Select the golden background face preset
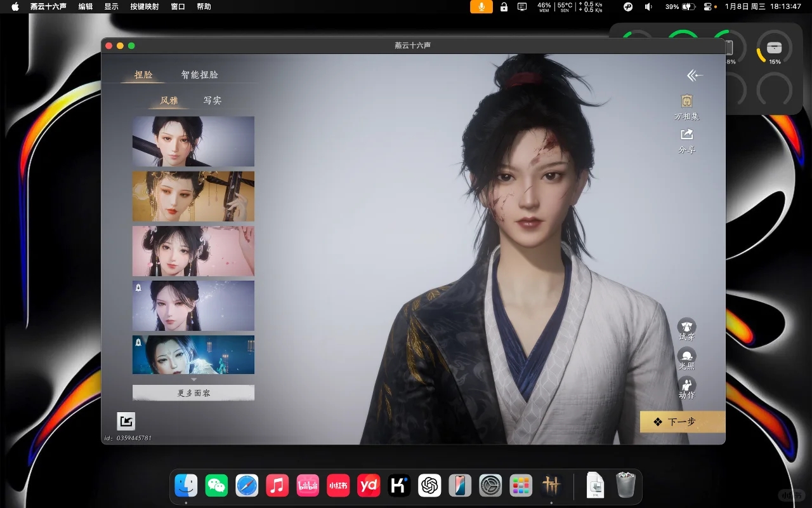 [x=193, y=196]
